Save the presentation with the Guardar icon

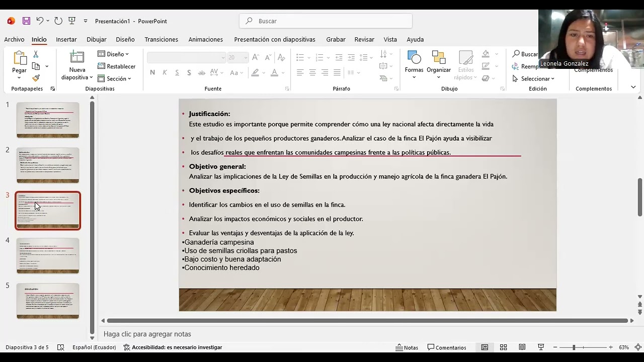coord(26,21)
